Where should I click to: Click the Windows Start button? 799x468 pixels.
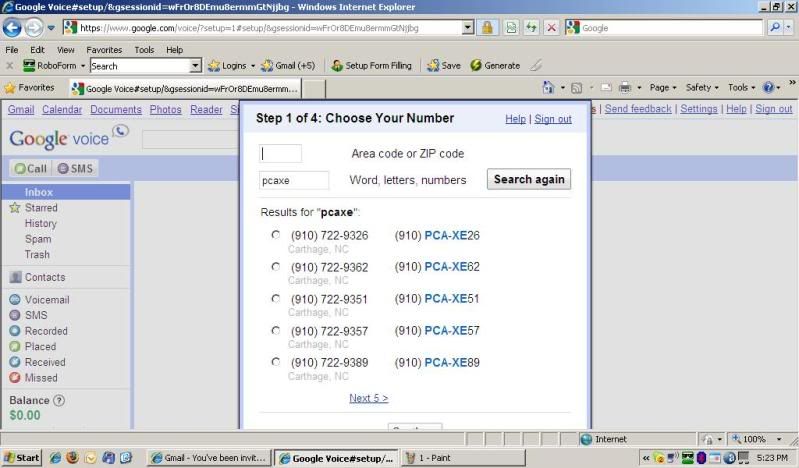(x=21, y=457)
